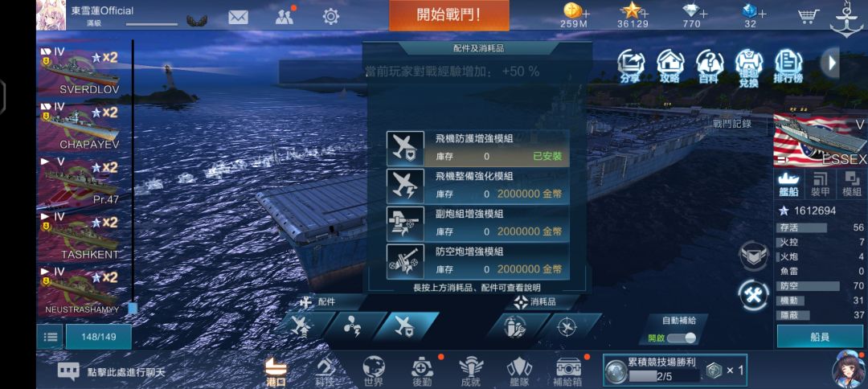Viewport: 868px width, 389px height.
Task: Start battle with 開始戰鬥 button
Action: [x=449, y=15]
